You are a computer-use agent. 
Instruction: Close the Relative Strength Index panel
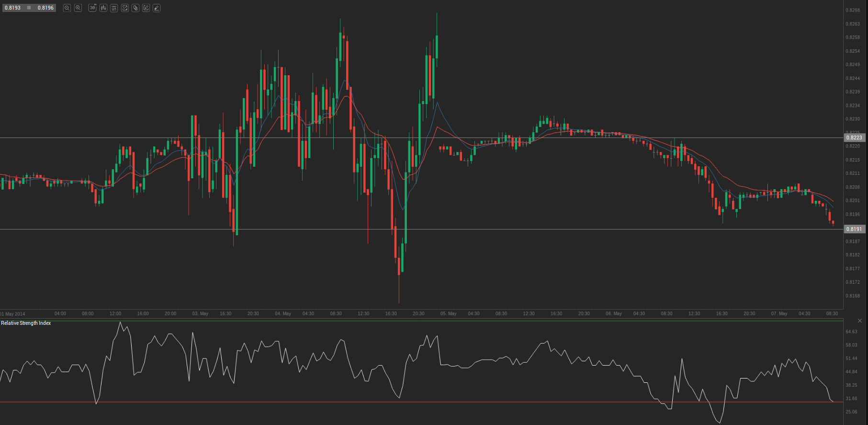pyautogui.click(x=860, y=321)
